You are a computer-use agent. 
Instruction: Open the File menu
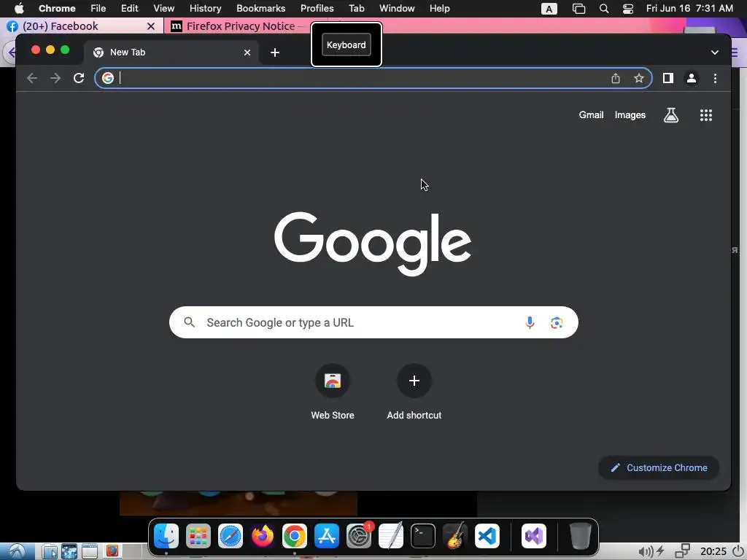pyautogui.click(x=98, y=9)
